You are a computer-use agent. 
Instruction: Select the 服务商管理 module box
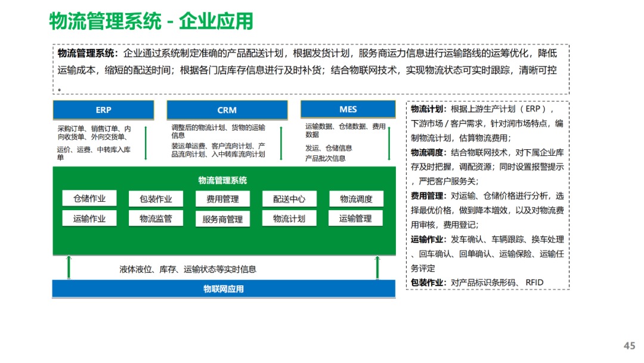coord(222,220)
